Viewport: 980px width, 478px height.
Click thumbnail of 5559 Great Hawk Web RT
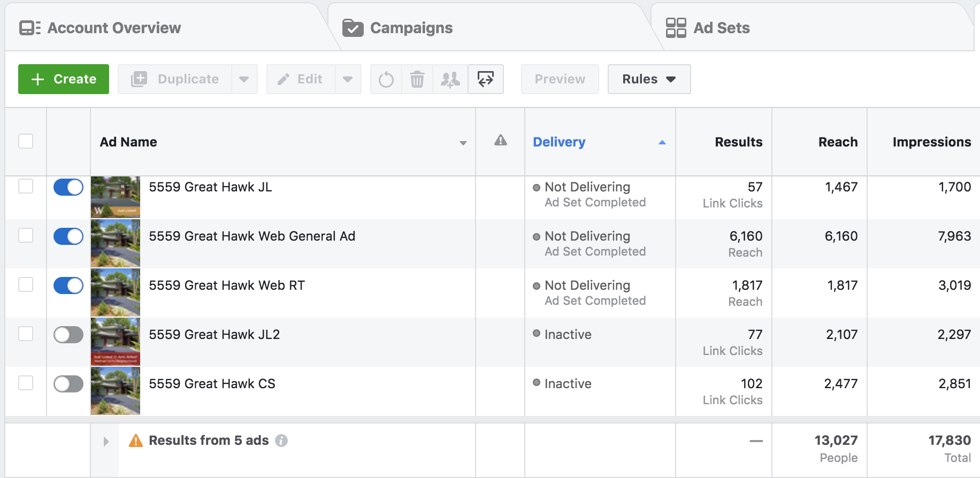(116, 292)
